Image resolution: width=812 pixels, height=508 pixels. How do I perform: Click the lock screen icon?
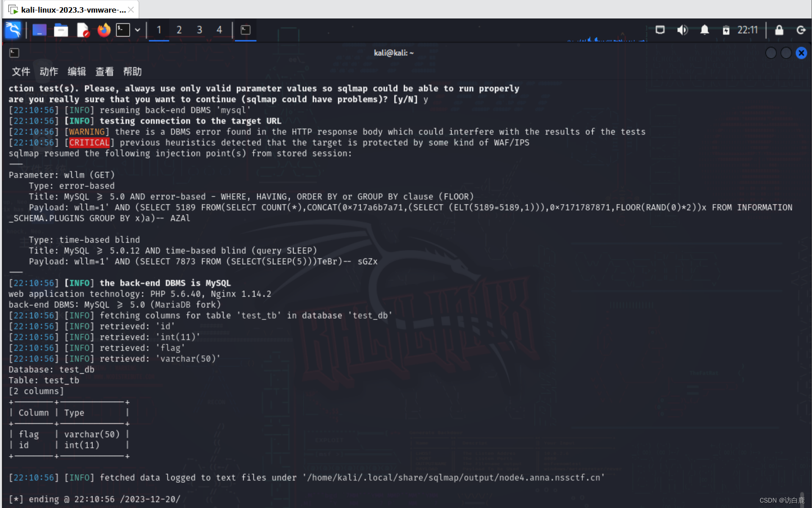pyautogui.click(x=779, y=30)
